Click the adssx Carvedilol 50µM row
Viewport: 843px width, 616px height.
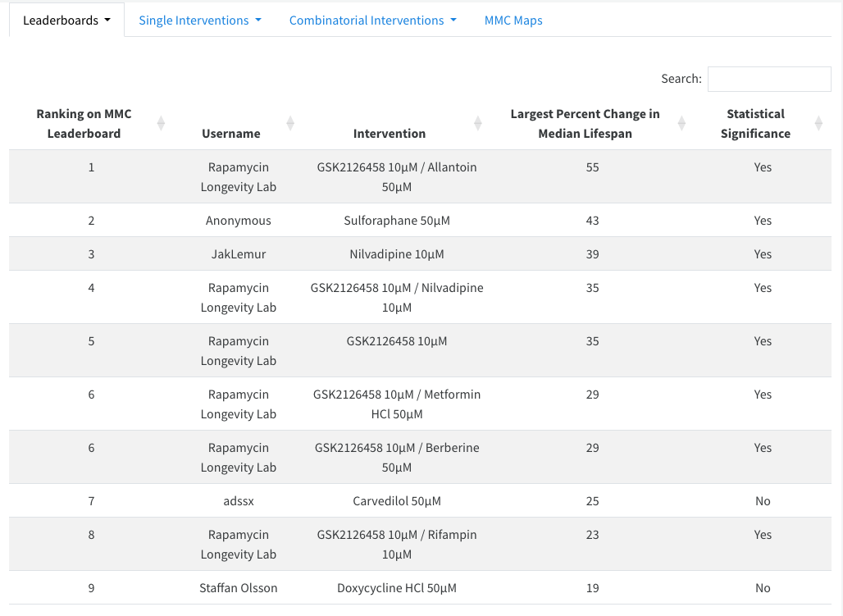(397, 501)
